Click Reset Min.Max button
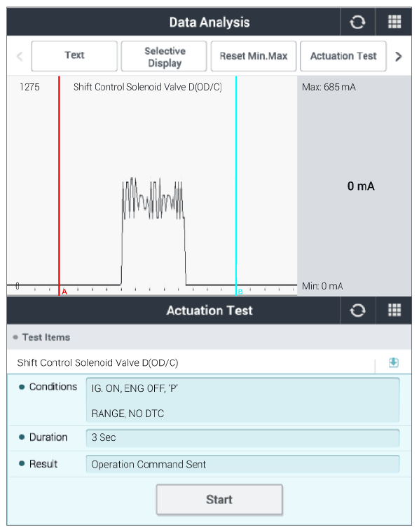The image size is (419, 532). click(x=254, y=56)
